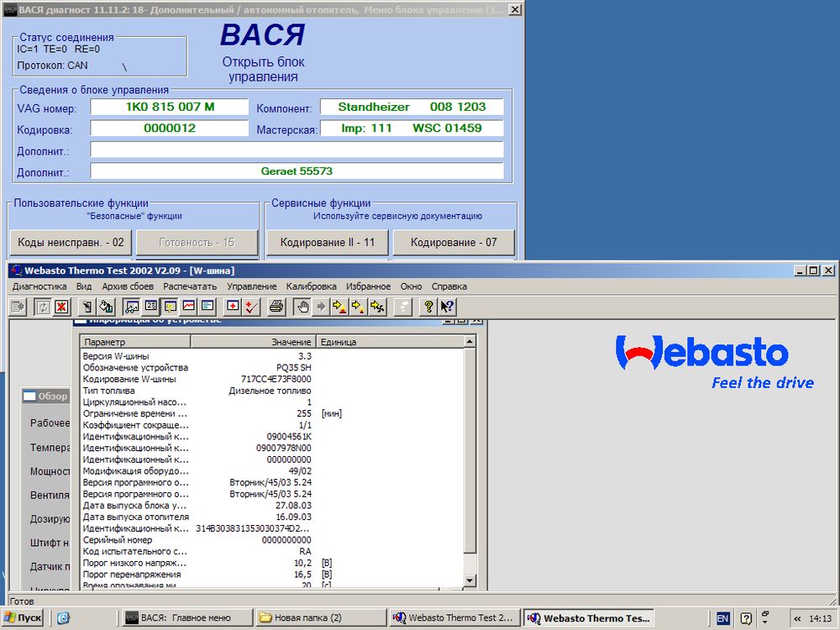The image size is (840, 630).
Task: Activate the context help arrow-question icon
Action: pyautogui.click(x=448, y=307)
